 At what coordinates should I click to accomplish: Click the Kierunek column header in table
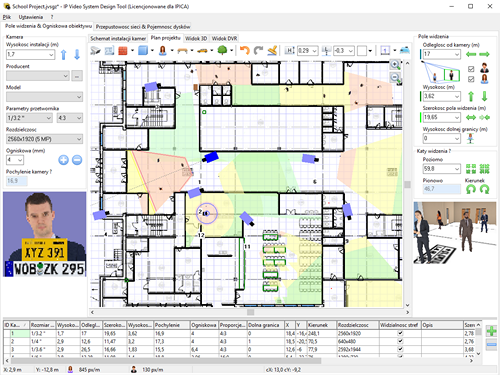(321, 325)
